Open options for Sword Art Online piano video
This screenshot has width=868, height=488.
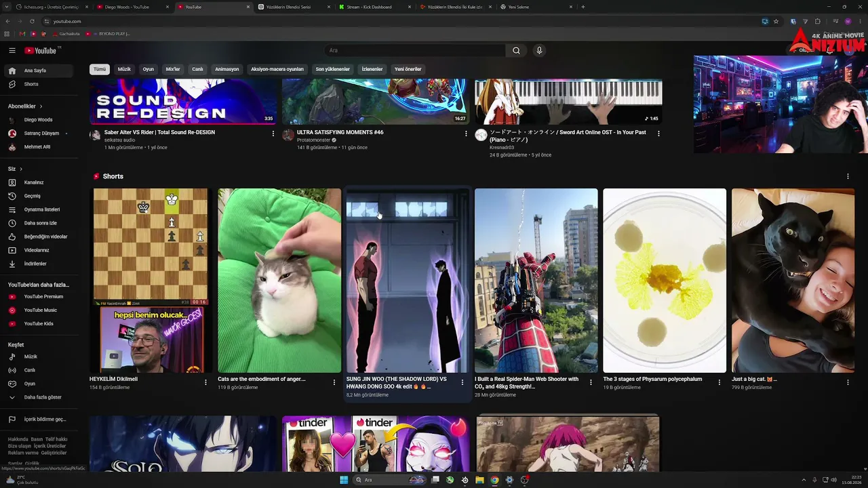(658, 134)
